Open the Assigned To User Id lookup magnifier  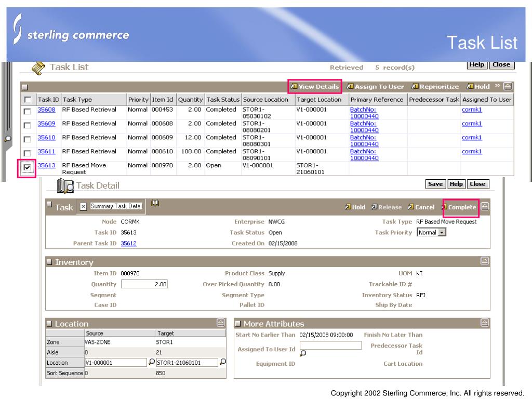click(303, 353)
